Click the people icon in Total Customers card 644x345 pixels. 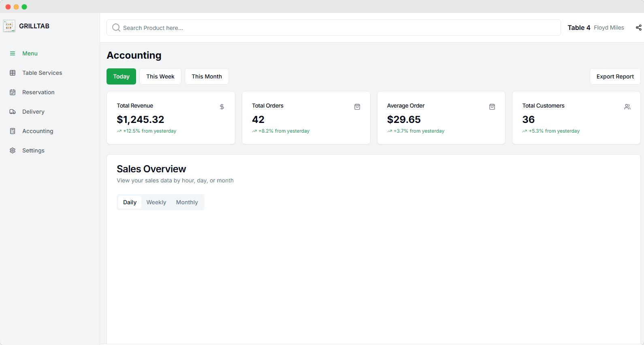[627, 107]
